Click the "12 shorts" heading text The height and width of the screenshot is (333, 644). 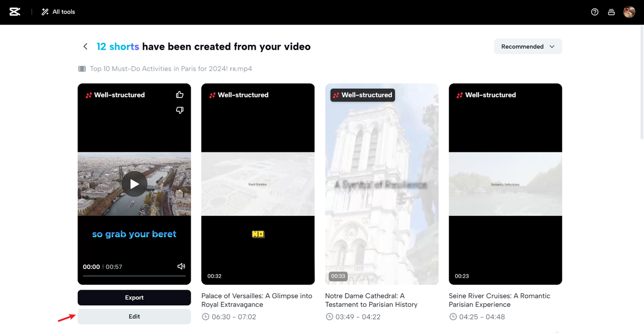pos(118,46)
